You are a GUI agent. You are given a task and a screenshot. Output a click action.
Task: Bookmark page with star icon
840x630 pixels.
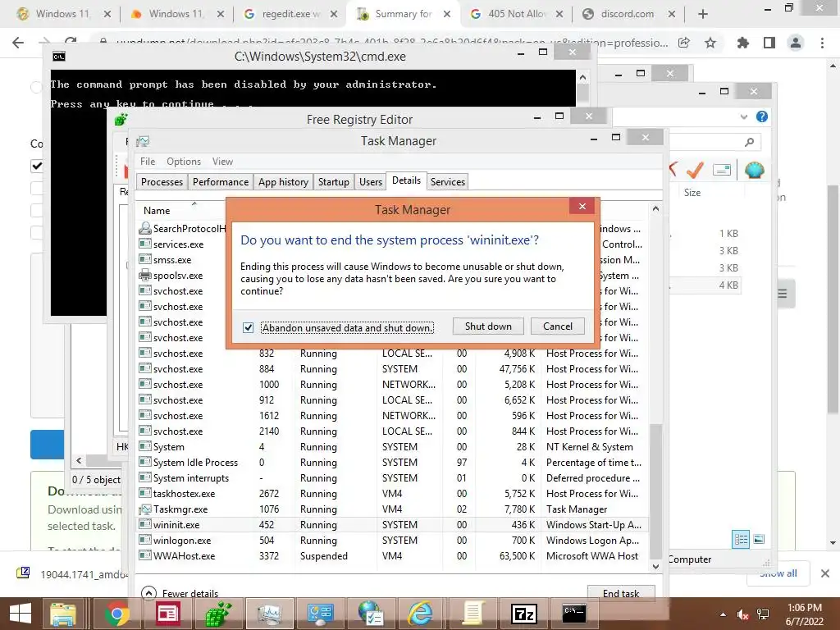click(710, 43)
